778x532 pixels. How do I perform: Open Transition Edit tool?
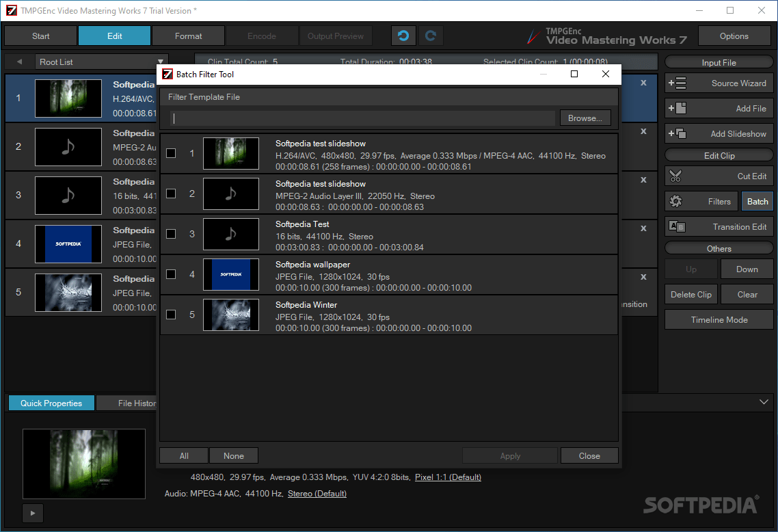click(x=719, y=227)
